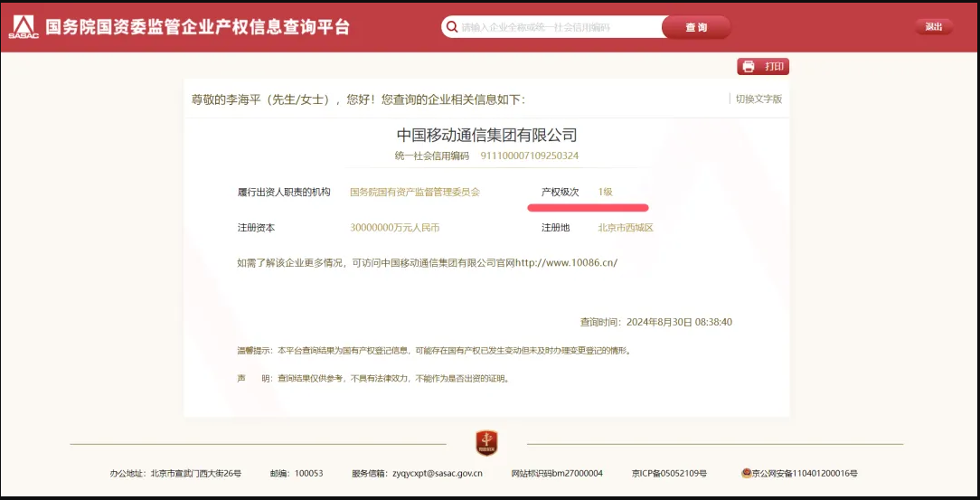Switch to text version via 切换文字版
The image size is (980, 500).
[x=759, y=99]
